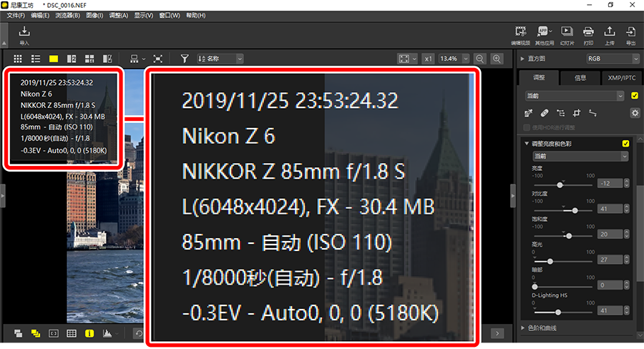
Task: Switch to two-image comparison view
Action: (72, 59)
